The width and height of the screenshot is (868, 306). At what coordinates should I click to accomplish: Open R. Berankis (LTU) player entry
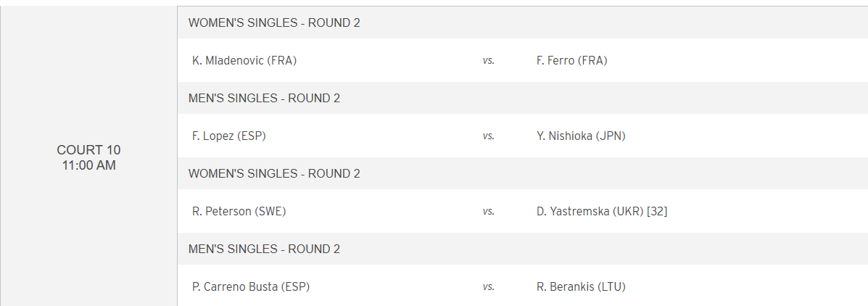tap(581, 287)
